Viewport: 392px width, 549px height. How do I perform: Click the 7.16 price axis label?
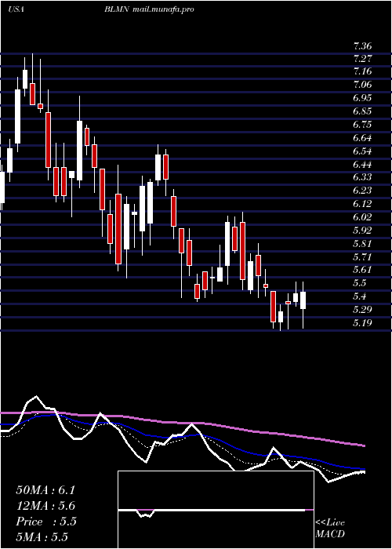click(x=362, y=71)
